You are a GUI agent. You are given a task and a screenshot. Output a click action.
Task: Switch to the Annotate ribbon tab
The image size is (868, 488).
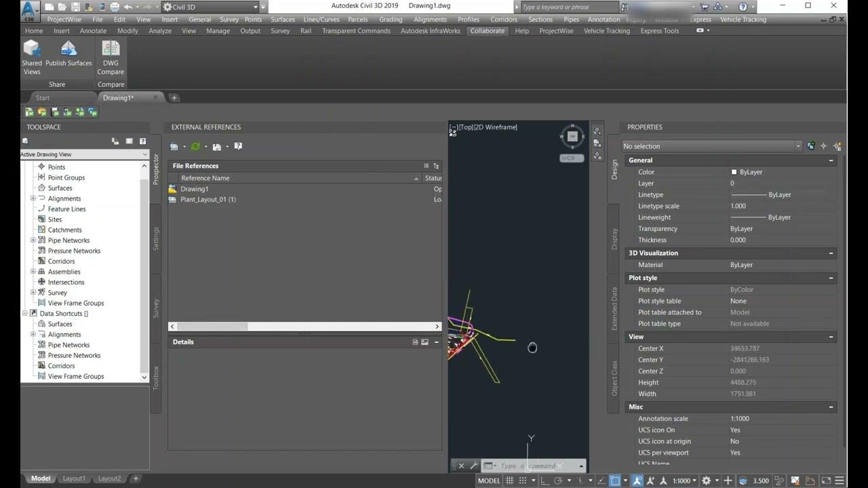[x=93, y=31]
